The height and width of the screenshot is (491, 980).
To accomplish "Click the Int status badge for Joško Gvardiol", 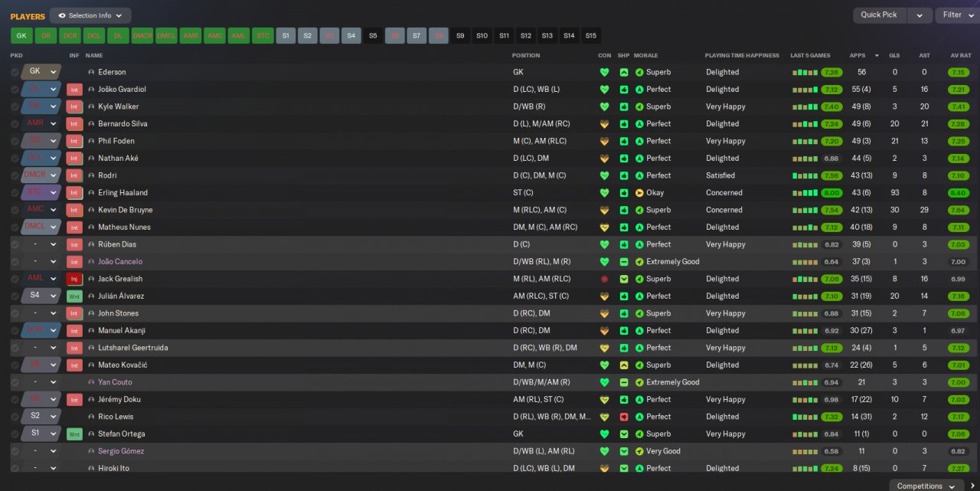I will tap(74, 90).
